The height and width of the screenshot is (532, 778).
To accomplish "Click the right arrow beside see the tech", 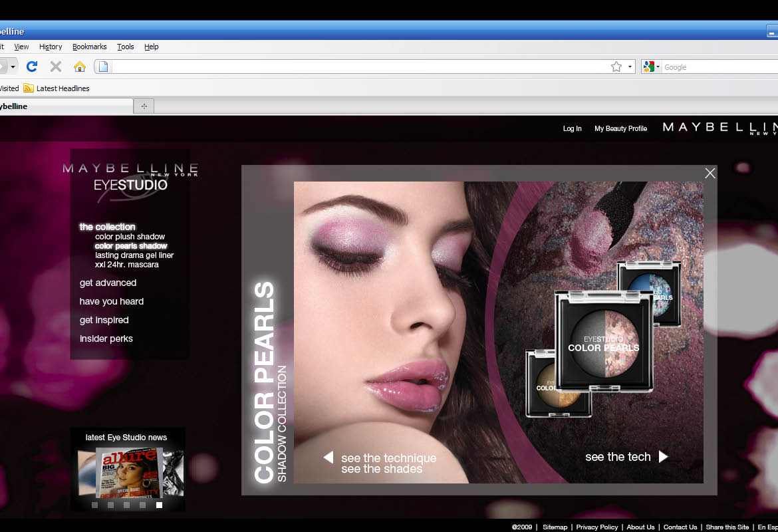I will pos(663,456).
